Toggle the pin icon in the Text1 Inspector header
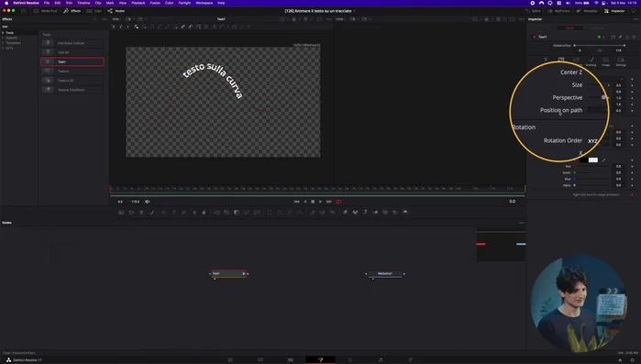The width and height of the screenshot is (641, 364). 620,38
